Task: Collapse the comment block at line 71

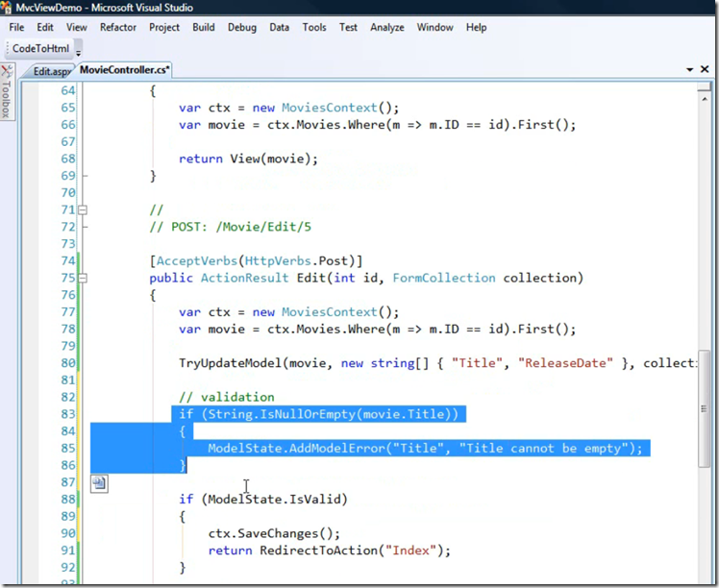Action: pyautogui.click(x=83, y=209)
